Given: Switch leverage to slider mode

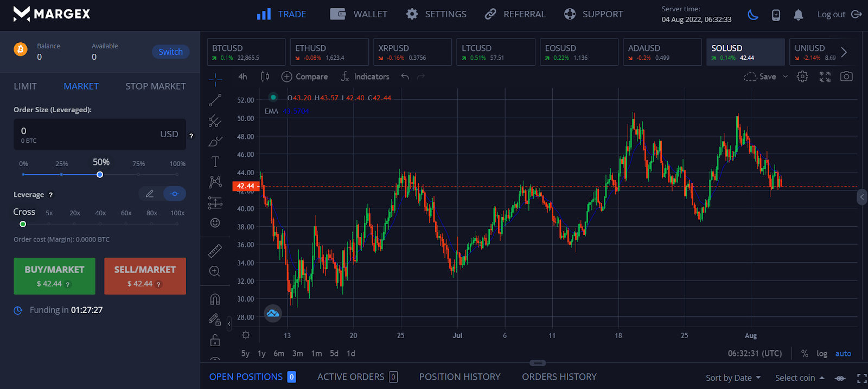Looking at the screenshot, I should pyautogui.click(x=174, y=194).
